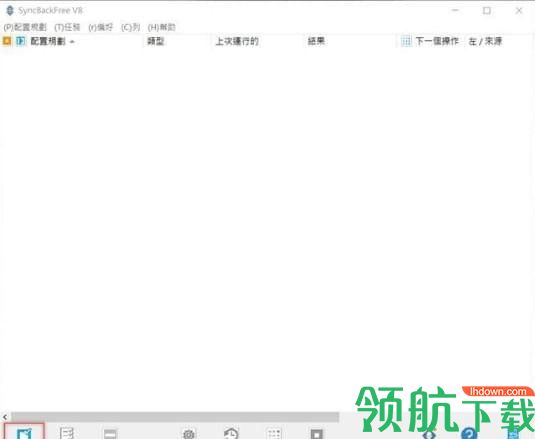
Task: Click the restore clock icon in bottom toolbar
Action: point(231,433)
